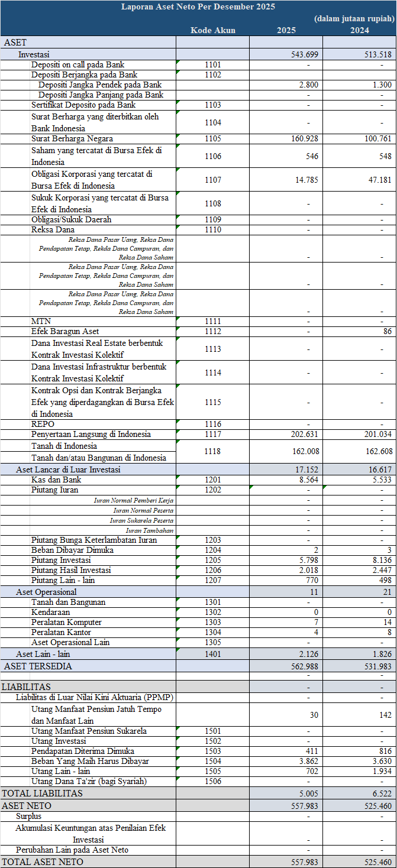Click the report title 'Laporan Aset Neto Per Desember 2025'
Image resolution: width=397 pixels, height=868 pixels.
(198, 7)
